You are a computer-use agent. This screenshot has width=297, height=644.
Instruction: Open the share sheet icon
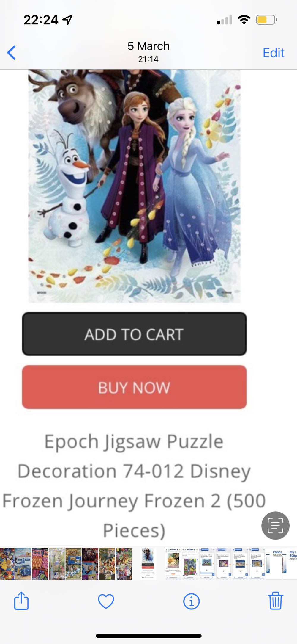pos(21,601)
